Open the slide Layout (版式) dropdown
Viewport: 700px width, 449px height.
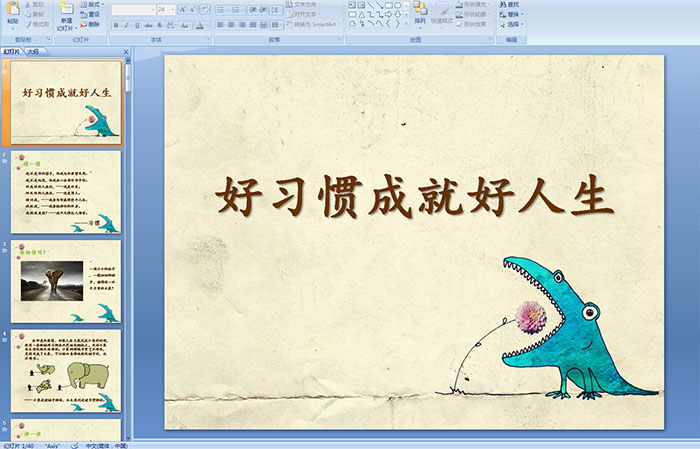coord(92,4)
